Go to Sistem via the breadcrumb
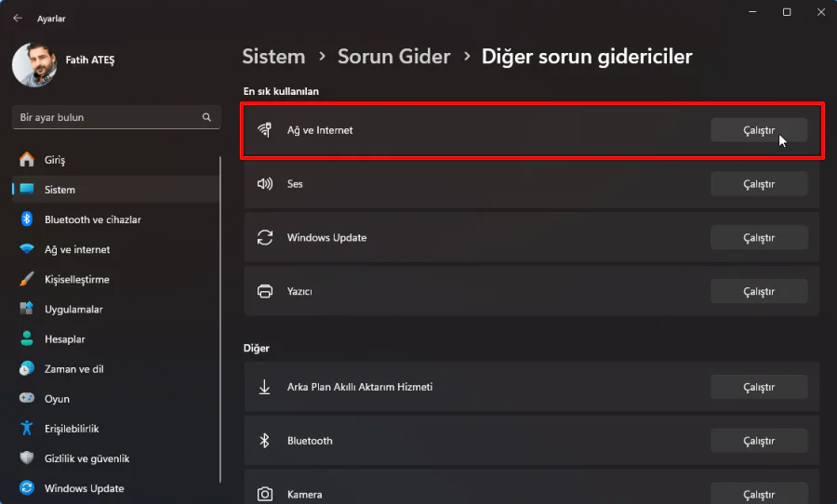Image resolution: width=837 pixels, height=504 pixels. 273,57
